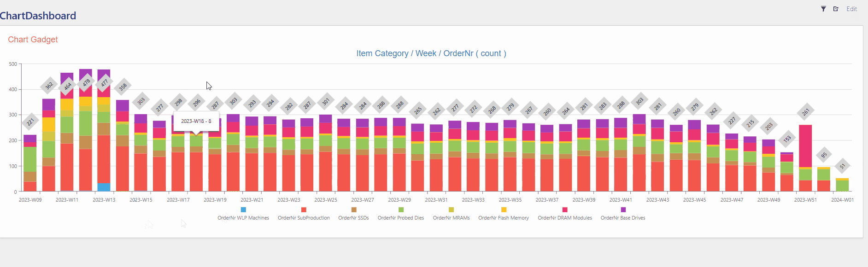Toggle OrderNr WLP Machines blue legend marker
The height and width of the screenshot is (267, 868).
243,210
